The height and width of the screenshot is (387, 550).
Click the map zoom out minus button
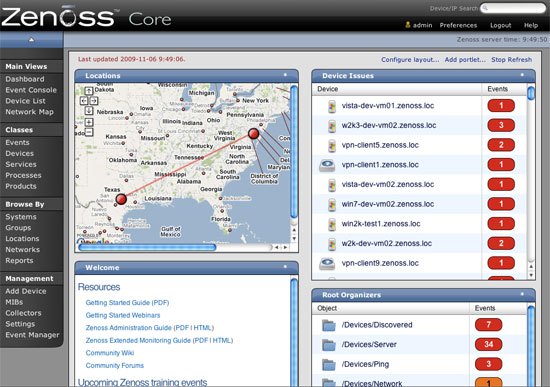click(89, 132)
